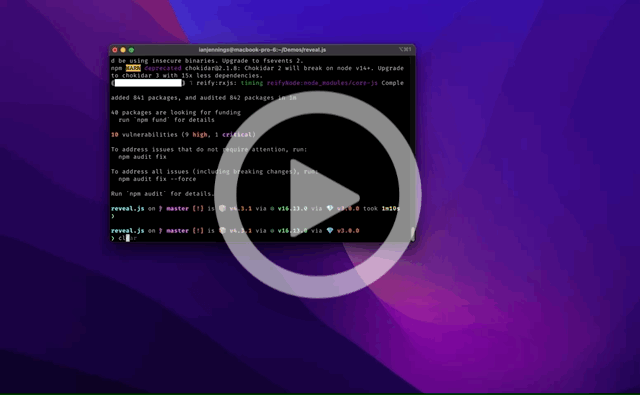Viewport: 640px width, 395px height.
Task: Click the terminal title ianjennings@macbook-pro-6
Action: click(x=262, y=50)
